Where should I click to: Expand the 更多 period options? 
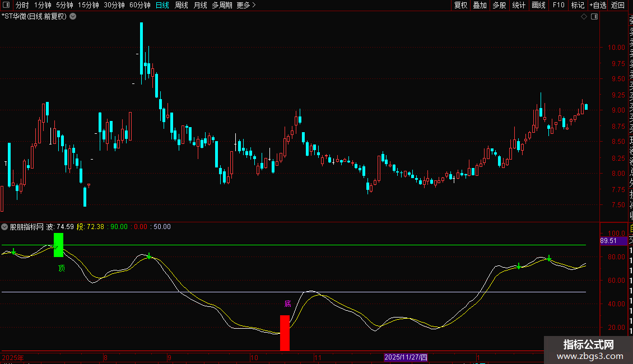pos(246,5)
